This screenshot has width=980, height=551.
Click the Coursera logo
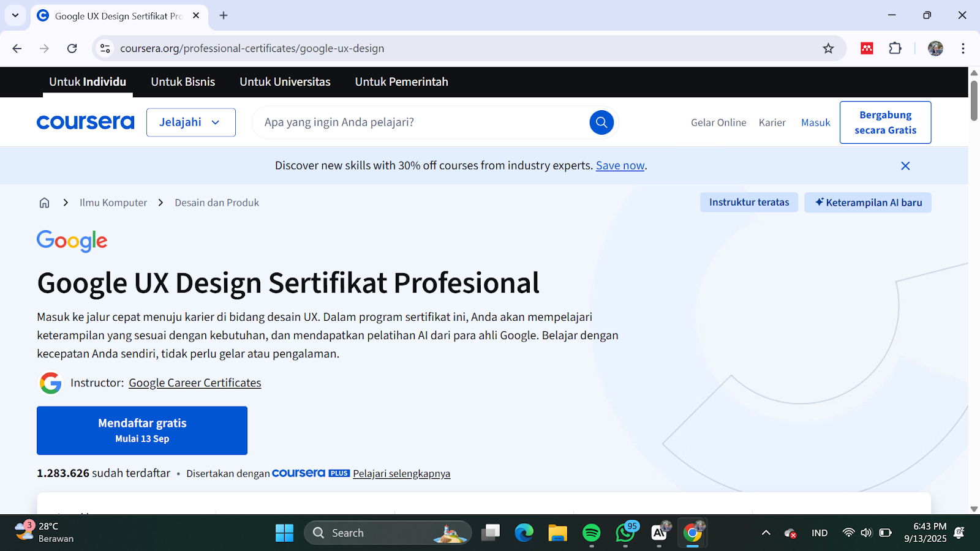tap(85, 122)
